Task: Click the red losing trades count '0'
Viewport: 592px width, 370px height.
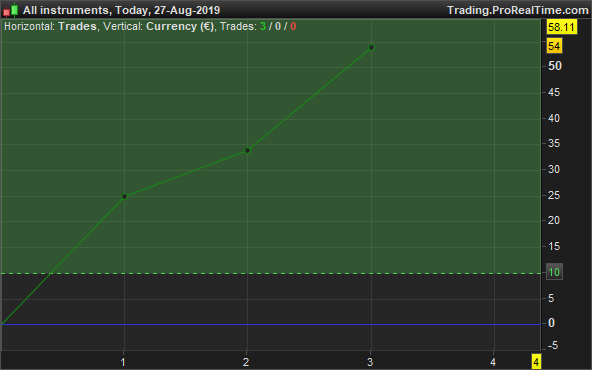Action: click(x=293, y=26)
